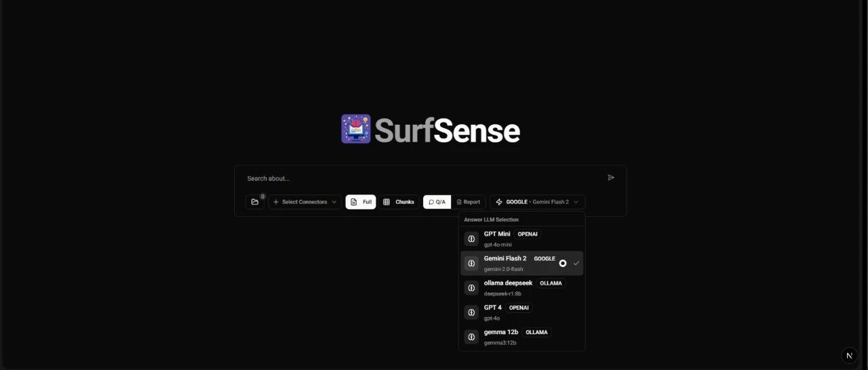Screen dimensions: 868x370
Task: Select the Full document mode button
Action: point(361,202)
